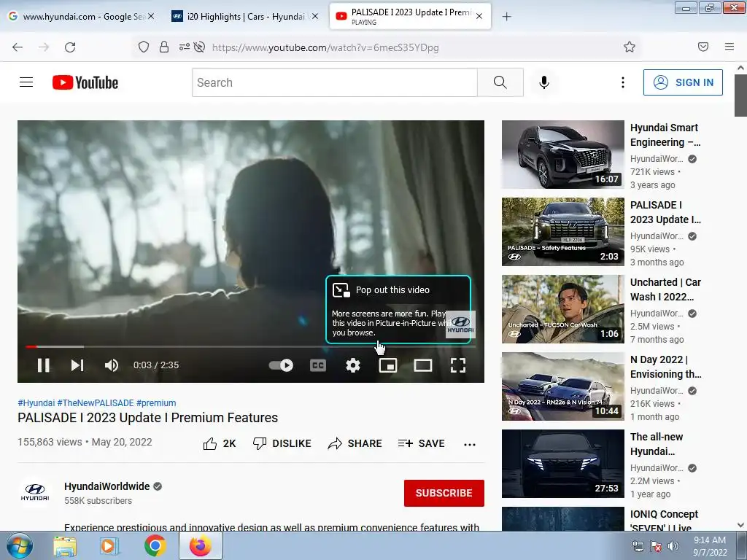Switch to www.hyundai.com Google Search tab

[x=81, y=16]
